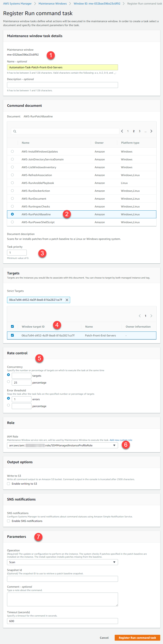Select the AWS-InstallWindowsUpdates document radio

(x=12, y=151)
